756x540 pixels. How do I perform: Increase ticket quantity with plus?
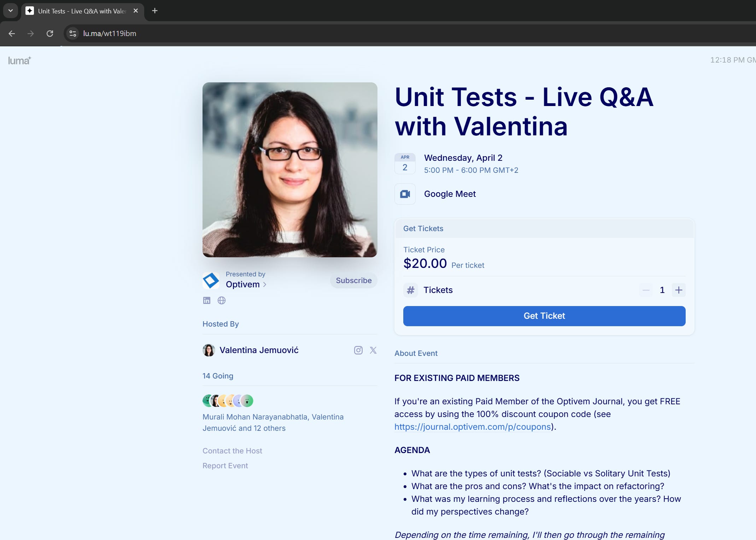click(679, 290)
